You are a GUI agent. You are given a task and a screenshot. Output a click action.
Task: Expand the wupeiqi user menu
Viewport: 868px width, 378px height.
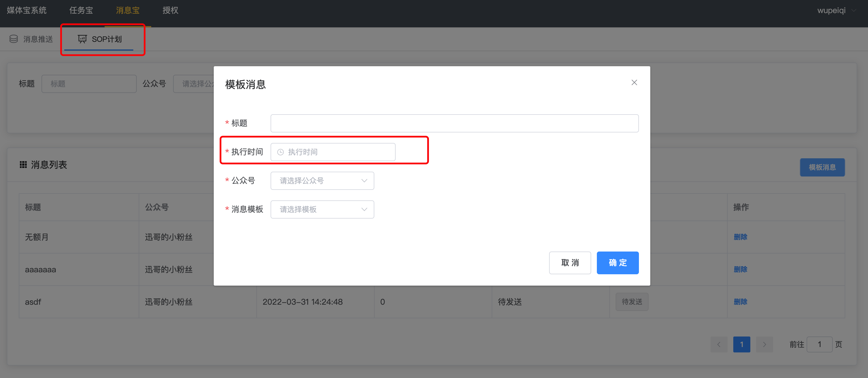(x=836, y=11)
